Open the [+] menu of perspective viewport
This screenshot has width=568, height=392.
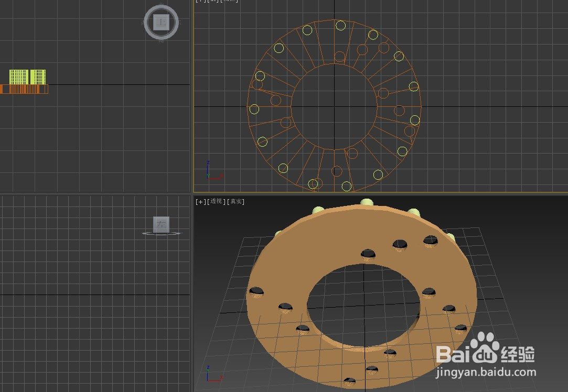tap(200, 202)
